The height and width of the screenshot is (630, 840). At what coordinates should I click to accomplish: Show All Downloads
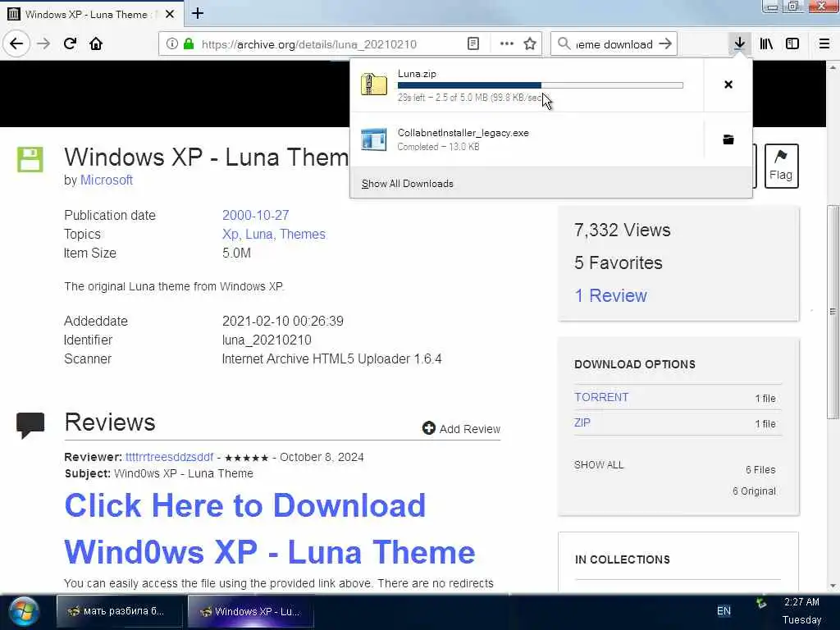click(407, 184)
